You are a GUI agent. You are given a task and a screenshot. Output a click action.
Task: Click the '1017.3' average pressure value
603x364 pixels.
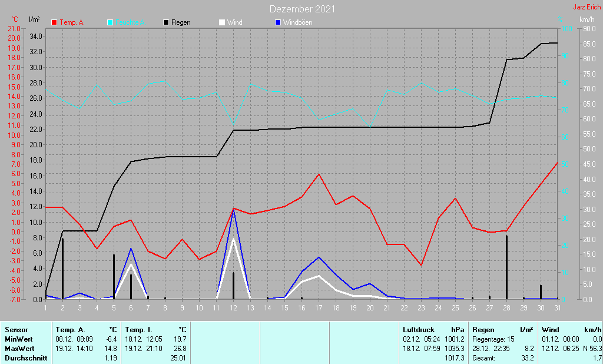[455, 358]
